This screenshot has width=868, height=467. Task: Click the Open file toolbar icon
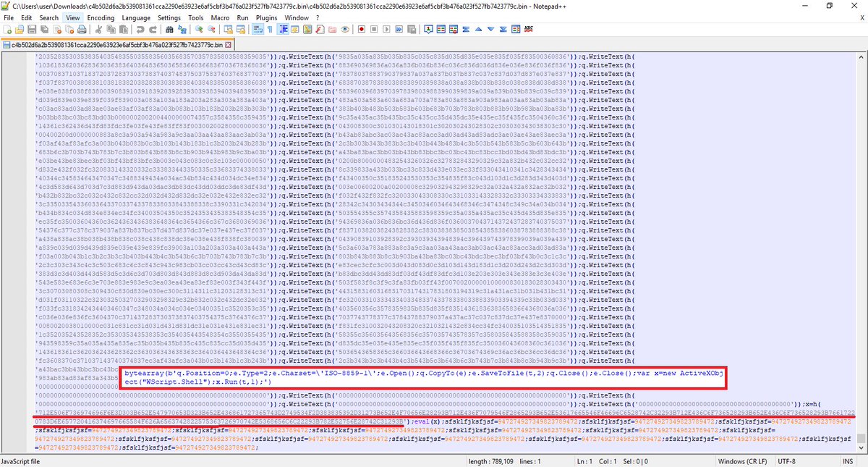19,29
